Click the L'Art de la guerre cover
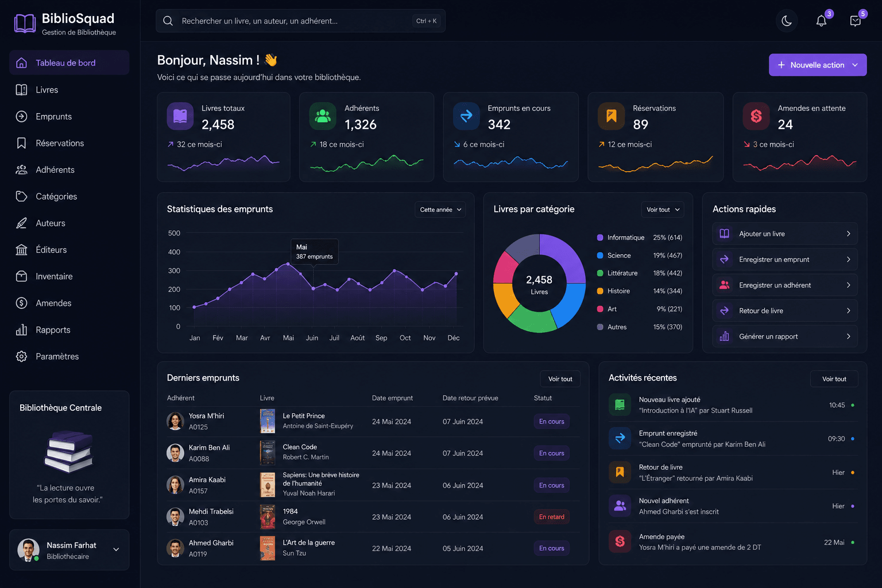882x588 pixels. click(268, 548)
